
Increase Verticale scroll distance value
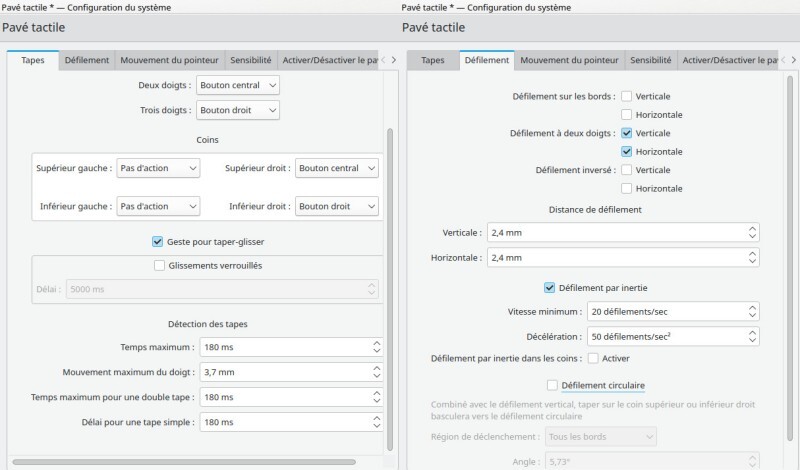click(752, 228)
